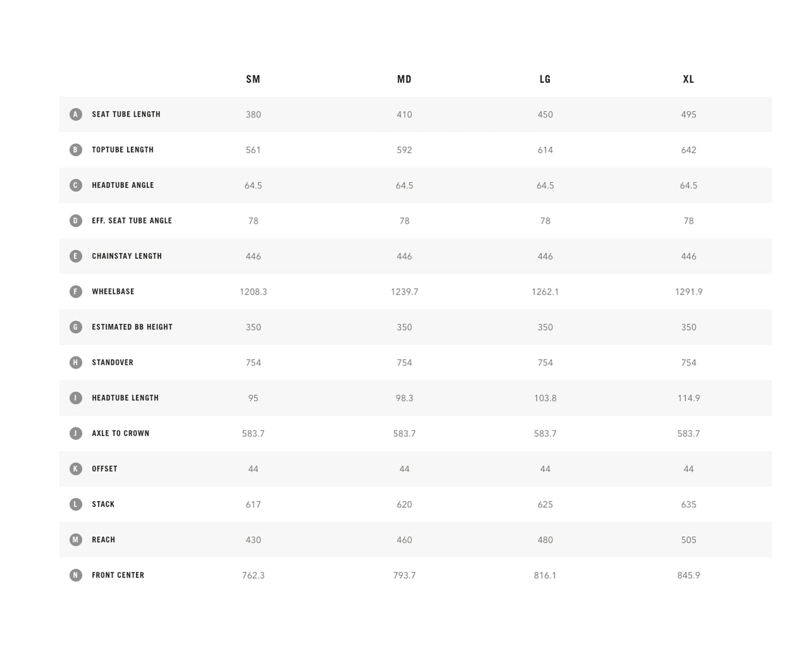Click the circled C icon beside Headtube Angle

click(x=75, y=185)
